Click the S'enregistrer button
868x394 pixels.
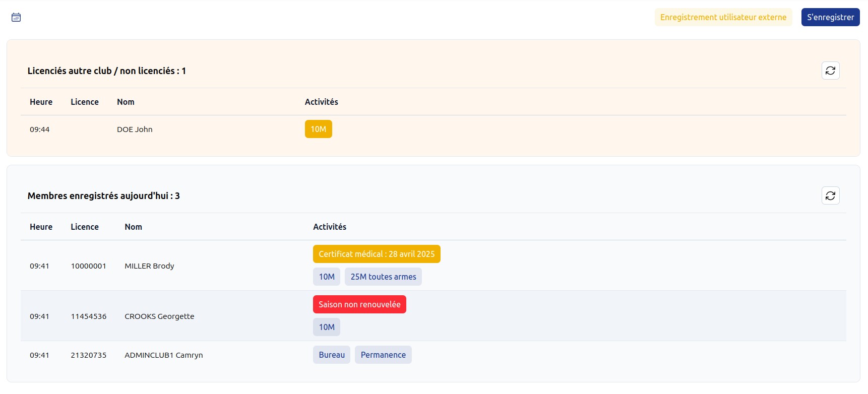pyautogui.click(x=830, y=17)
